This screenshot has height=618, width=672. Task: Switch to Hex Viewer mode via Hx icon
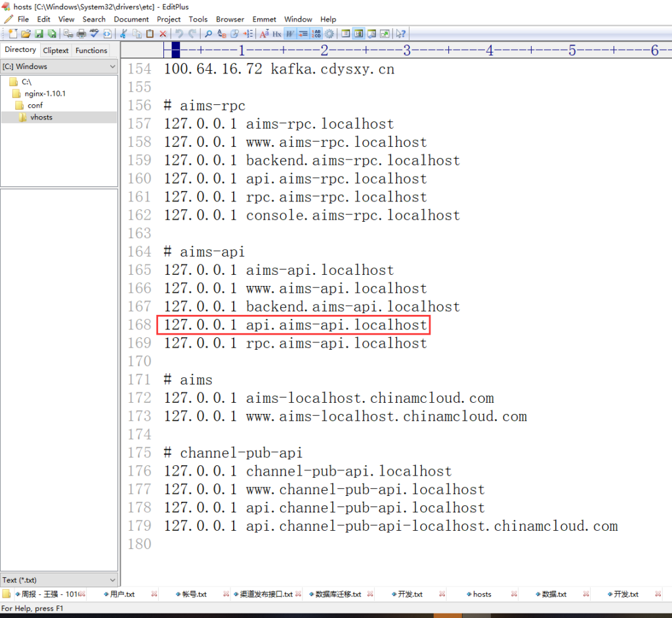point(277,33)
